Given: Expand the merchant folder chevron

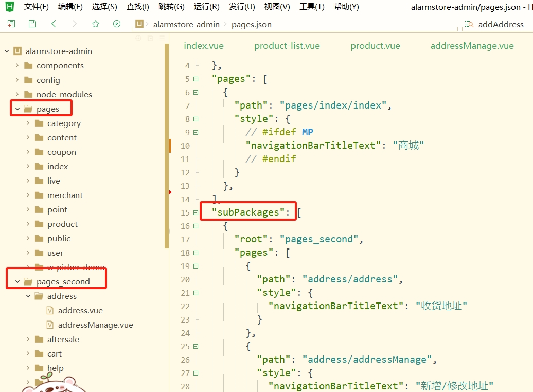Looking at the screenshot, I should [28, 195].
